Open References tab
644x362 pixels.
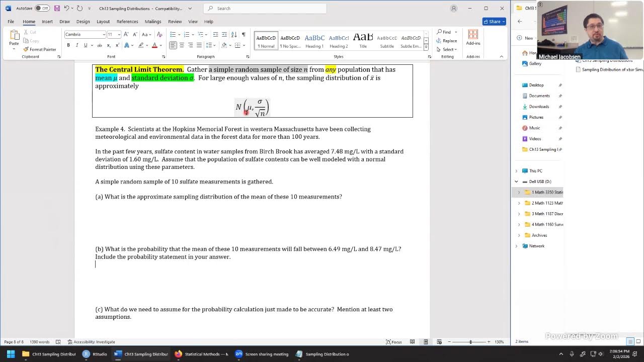[127, 22]
